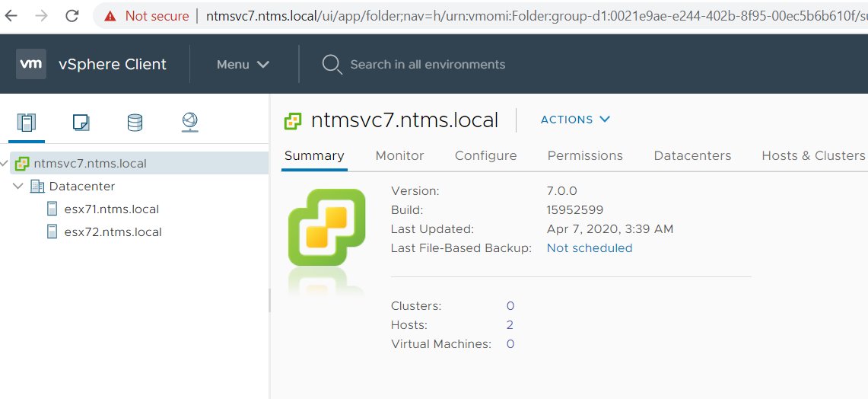Collapse the Datacenter tree node

pyautogui.click(x=18, y=187)
